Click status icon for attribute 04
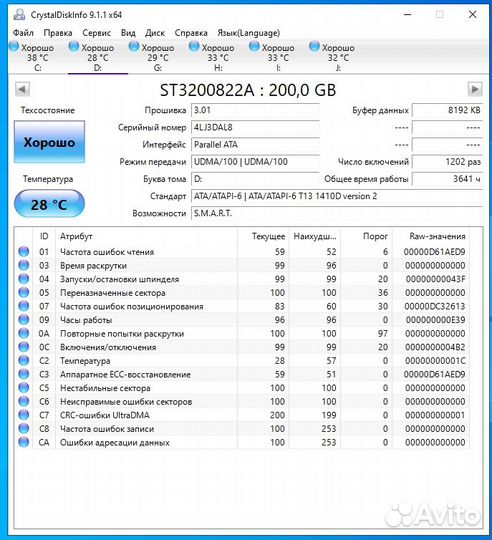The height and width of the screenshot is (540, 492). [x=24, y=279]
